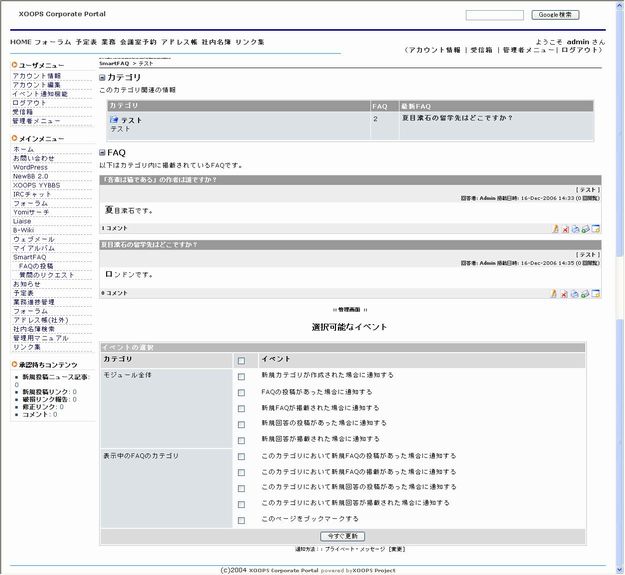
Task: Click the Google検索 button
Action: coord(556,15)
